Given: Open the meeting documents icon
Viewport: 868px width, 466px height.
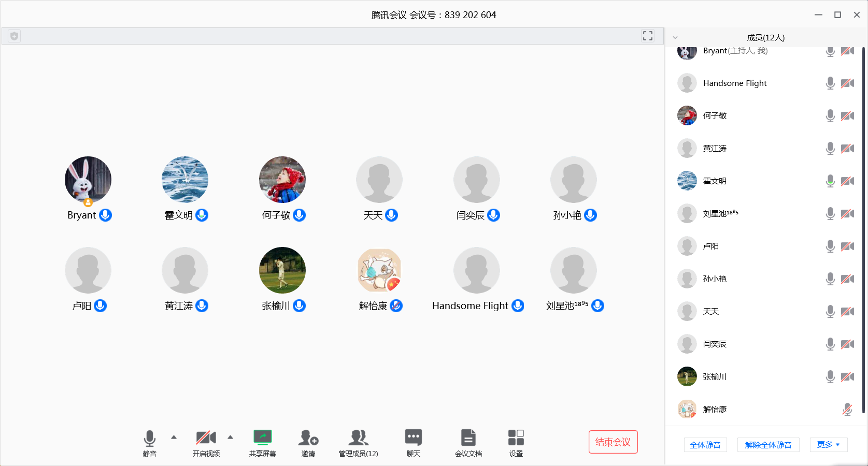Looking at the screenshot, I should click(468, 439).
